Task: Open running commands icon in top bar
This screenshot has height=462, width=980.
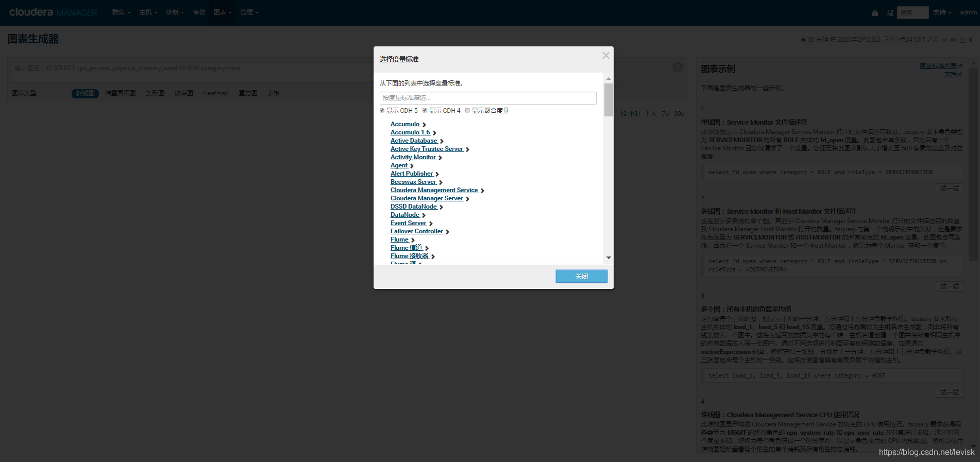Action: pyautogui.click(x=890, y=13)
